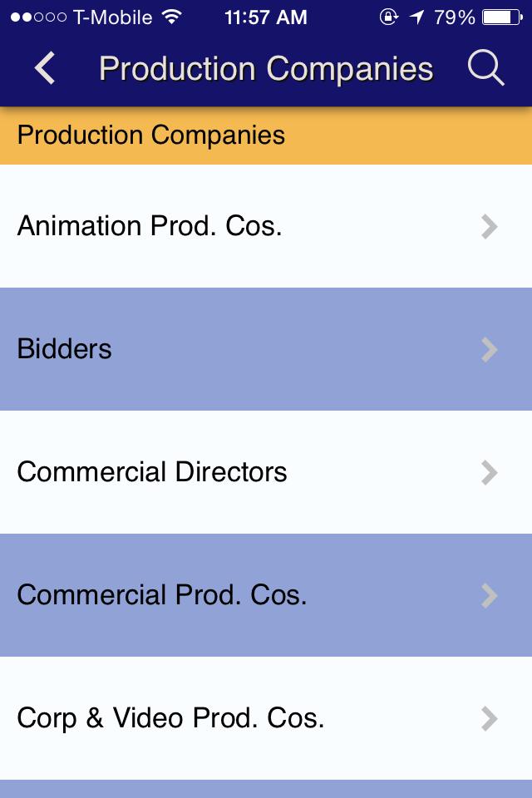532x798 pixels.
Task: Tap the 11:57 AM clock display
Action: pos(265,16)
